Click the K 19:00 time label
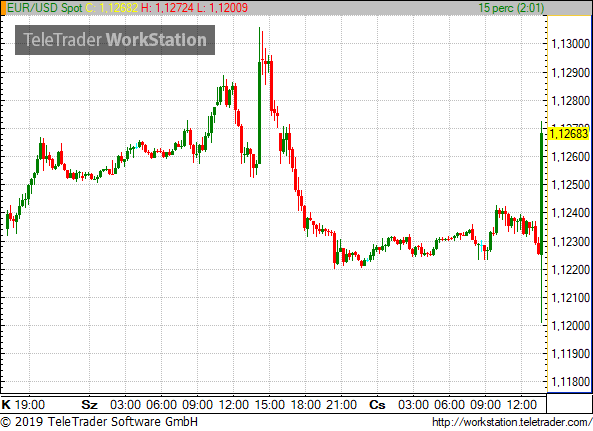The width and height of the screenshot is (593, 431). coord(23,405)
